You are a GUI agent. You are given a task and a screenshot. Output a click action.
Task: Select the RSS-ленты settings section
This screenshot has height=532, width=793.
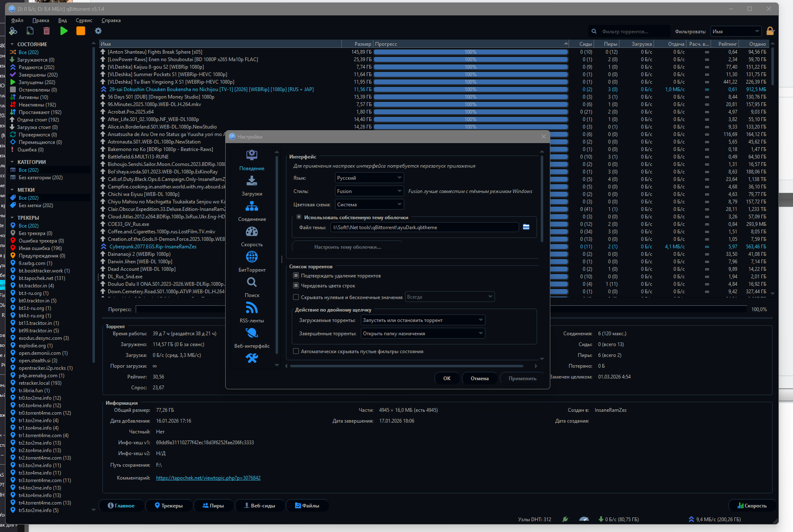coord(252,312)
